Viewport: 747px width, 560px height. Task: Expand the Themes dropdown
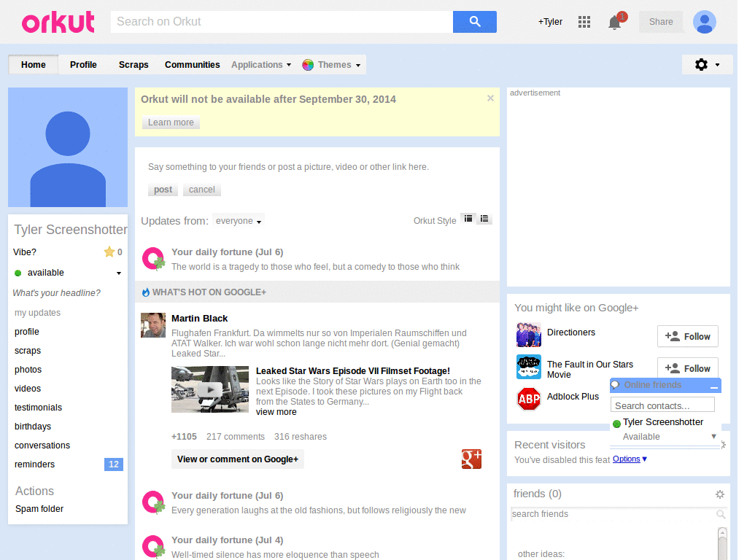coord(339,65)
